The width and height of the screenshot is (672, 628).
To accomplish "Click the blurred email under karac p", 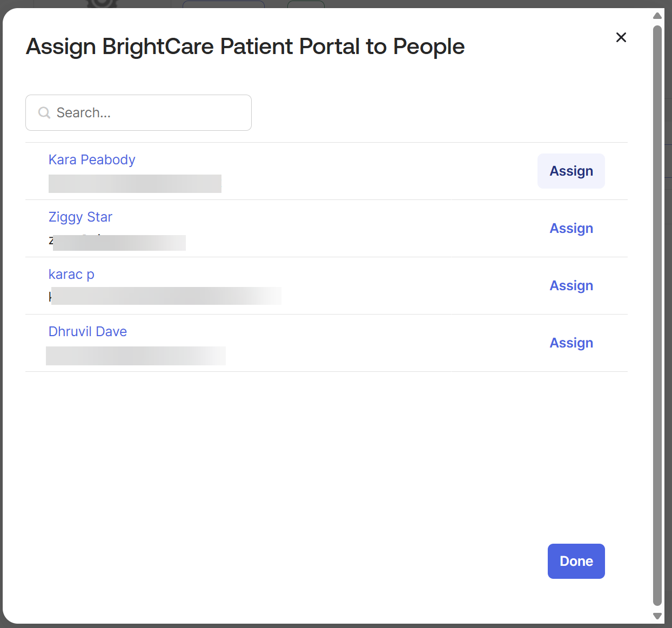I will pos(166,296).
